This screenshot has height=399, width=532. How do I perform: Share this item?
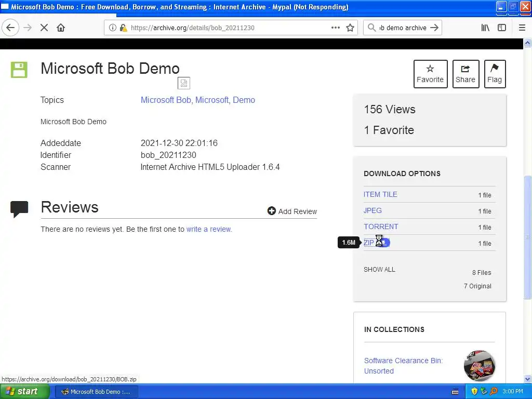click(465, 74)
